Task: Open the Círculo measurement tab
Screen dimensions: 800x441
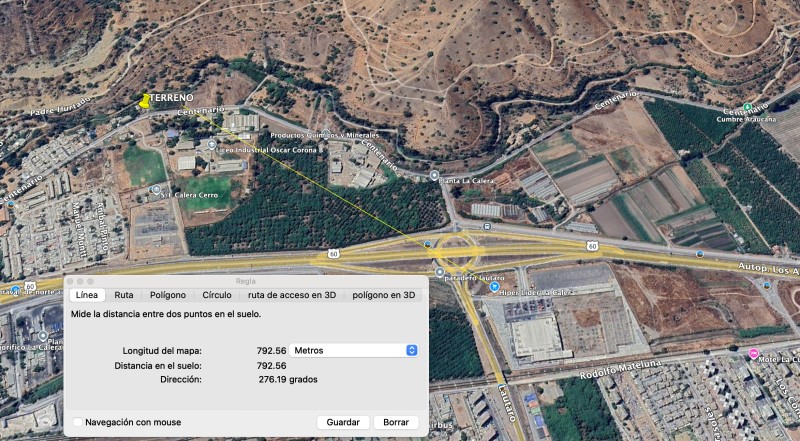Action: tap(217, 295)
